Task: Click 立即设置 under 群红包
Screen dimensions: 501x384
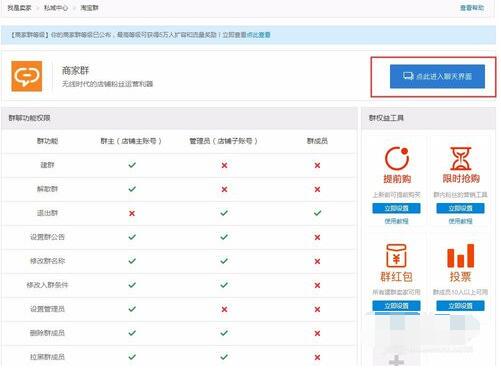Action: [x=396, y=306]
